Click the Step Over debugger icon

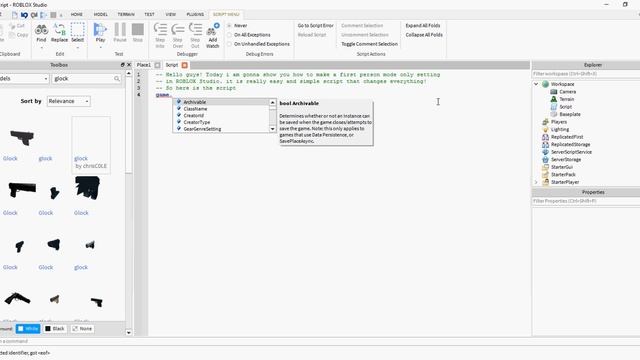tap(178, 29)
